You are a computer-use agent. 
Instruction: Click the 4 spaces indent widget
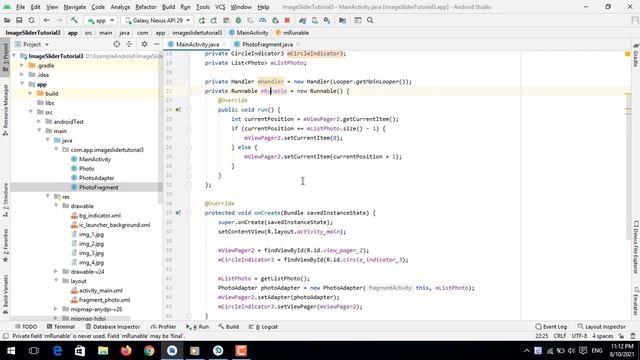coord(602,336)
